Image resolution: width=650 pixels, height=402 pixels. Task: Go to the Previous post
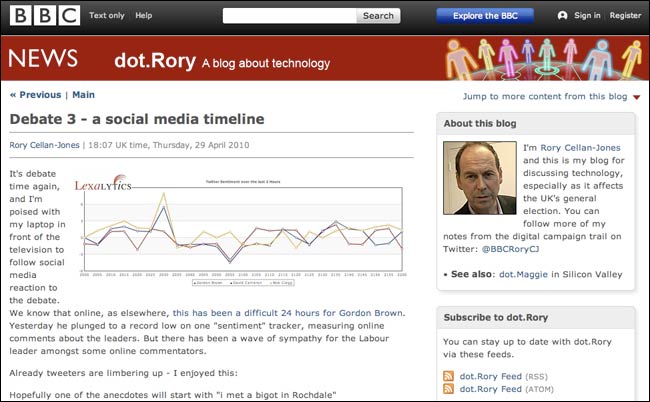tap(36, 95)
